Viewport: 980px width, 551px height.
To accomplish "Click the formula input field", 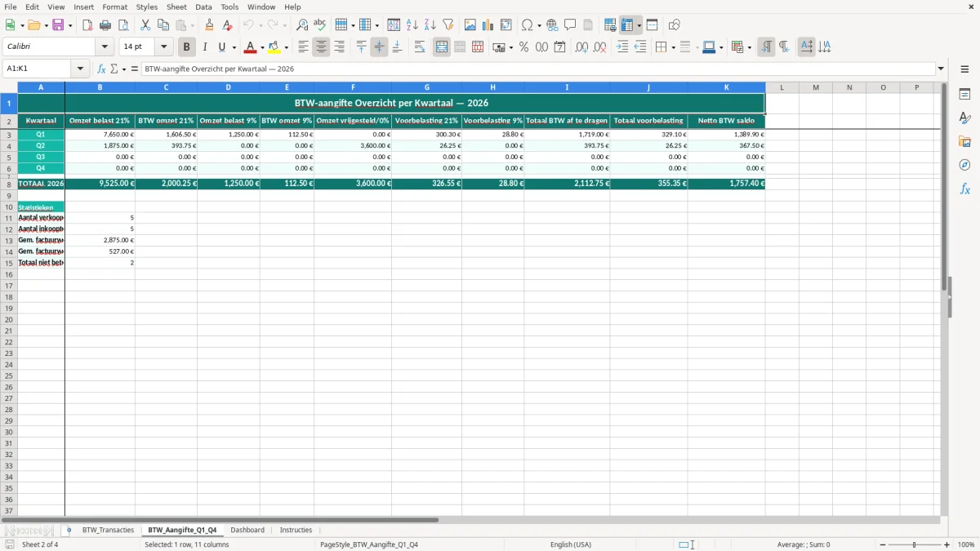I will (538, 69).
